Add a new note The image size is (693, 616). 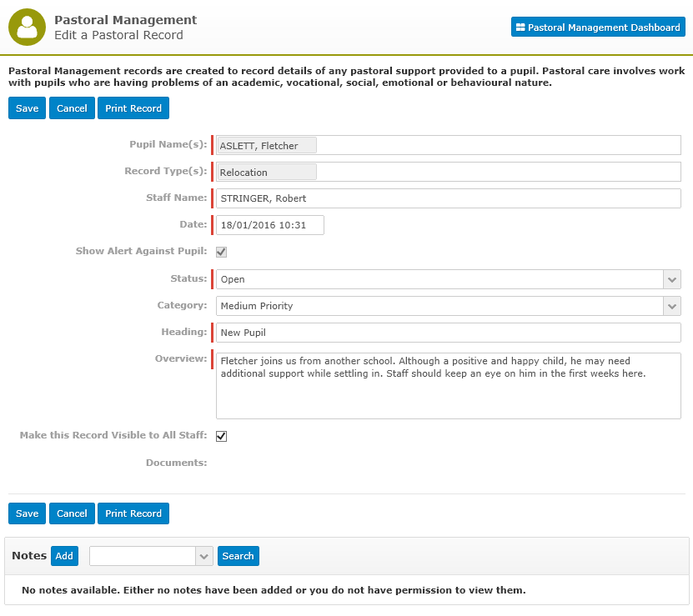(x=64, y=556)
